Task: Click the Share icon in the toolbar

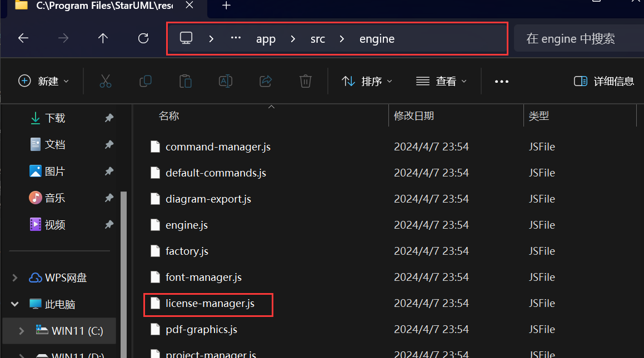Action: click(x=266, y=81)
